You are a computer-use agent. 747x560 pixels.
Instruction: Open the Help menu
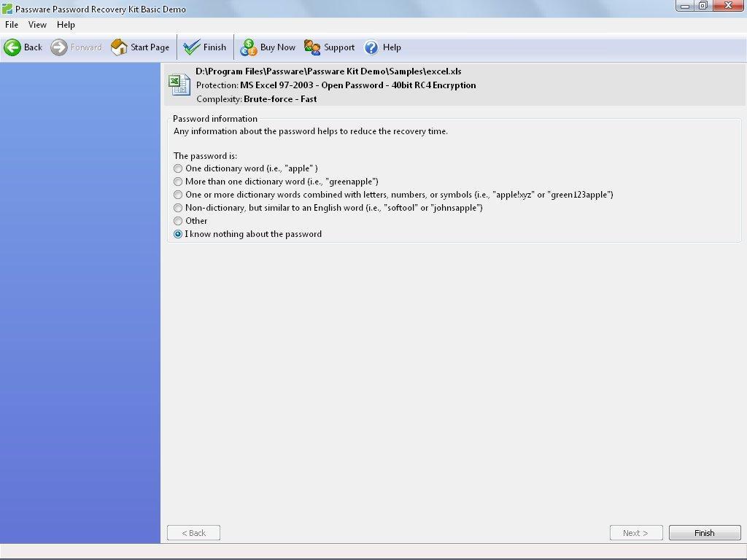(66, 25)
